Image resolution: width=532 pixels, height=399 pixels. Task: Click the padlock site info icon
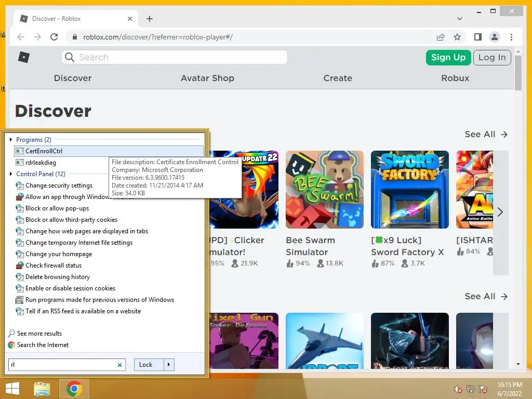click(75, 37)
